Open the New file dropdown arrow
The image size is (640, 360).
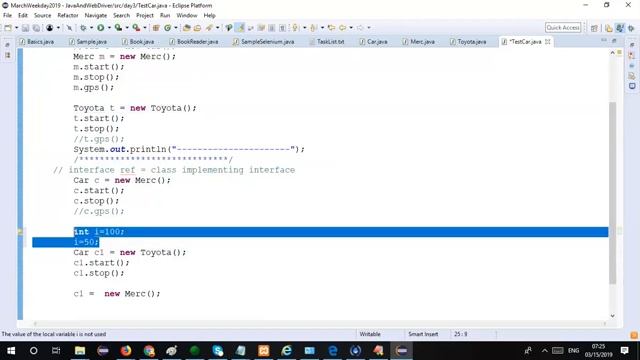(x=16, y=28)
